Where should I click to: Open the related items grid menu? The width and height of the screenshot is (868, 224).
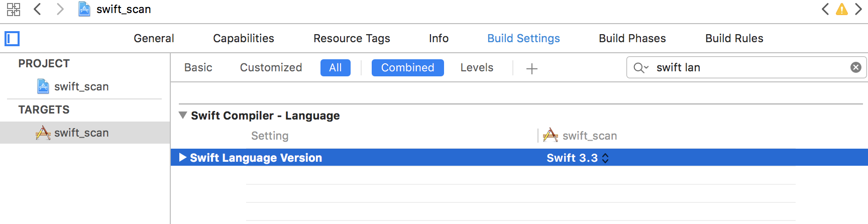pos(14,10)
